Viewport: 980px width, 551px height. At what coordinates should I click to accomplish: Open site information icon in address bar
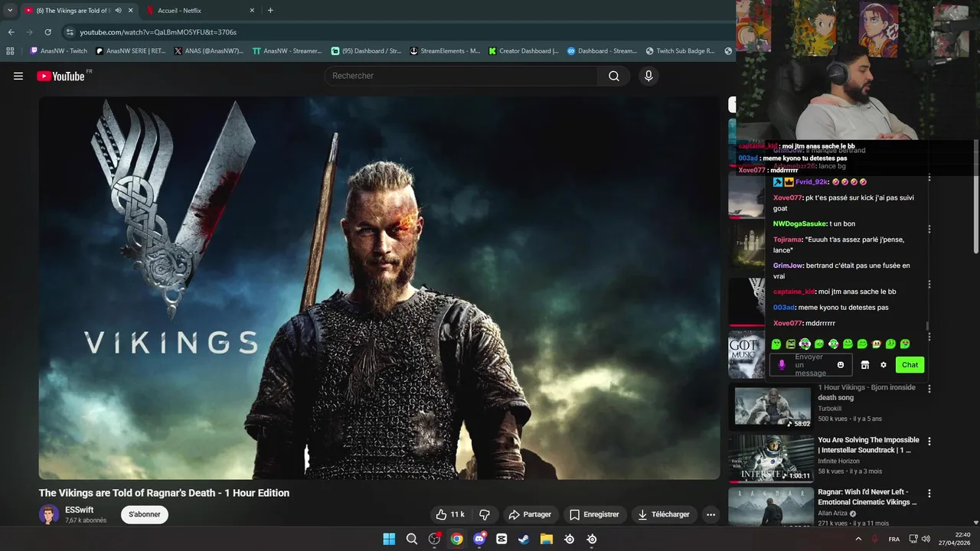pos(70,32)
